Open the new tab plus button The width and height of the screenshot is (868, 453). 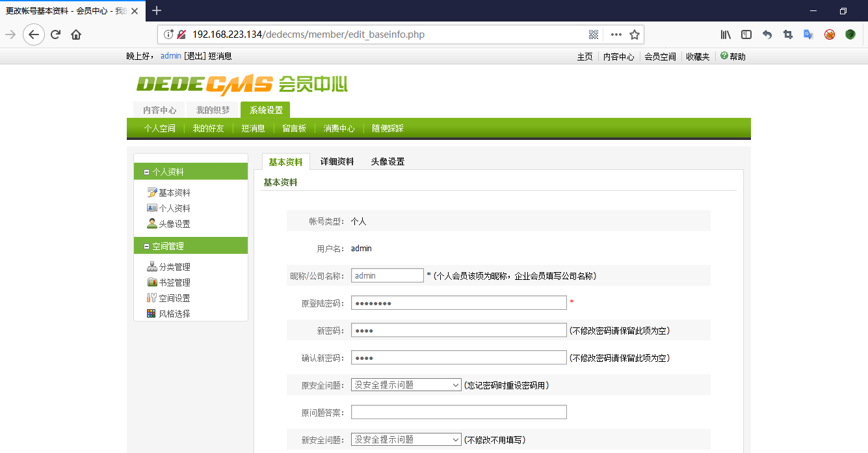point(157,10)
